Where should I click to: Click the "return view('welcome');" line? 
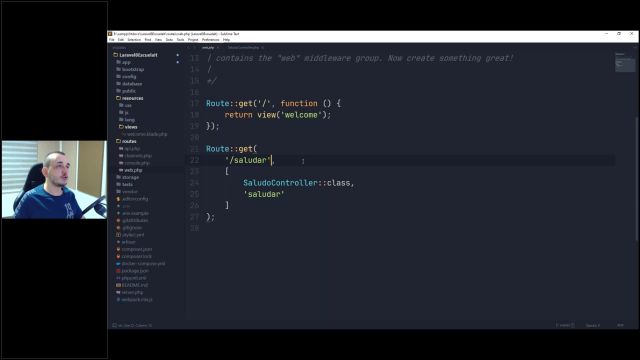tap(278, 115)
